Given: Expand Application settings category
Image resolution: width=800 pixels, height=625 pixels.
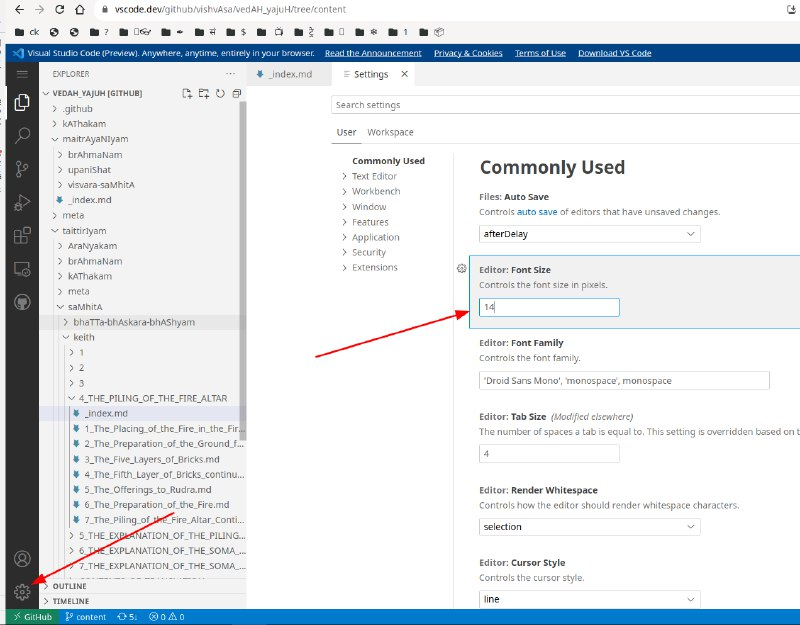Looking at the screenshot, I should pyautogui.click(x=376, y=237).
